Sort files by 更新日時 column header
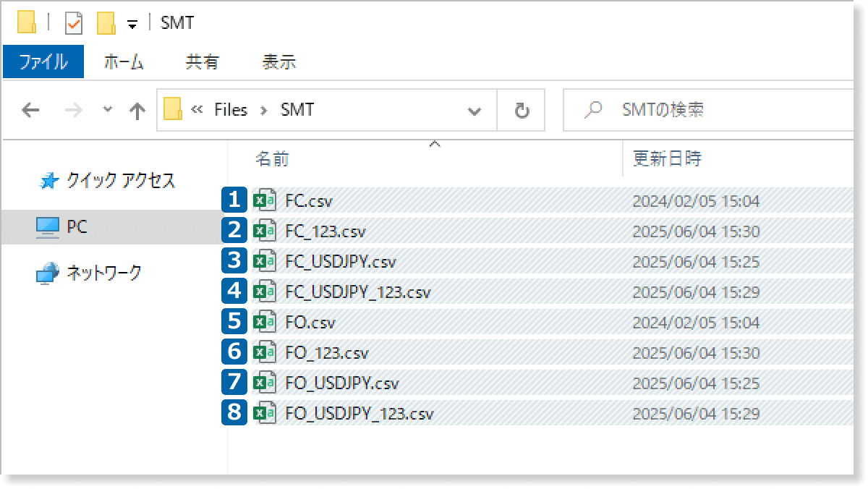The height and width of the screenshot is (489, 868). (x=667, y=159)
